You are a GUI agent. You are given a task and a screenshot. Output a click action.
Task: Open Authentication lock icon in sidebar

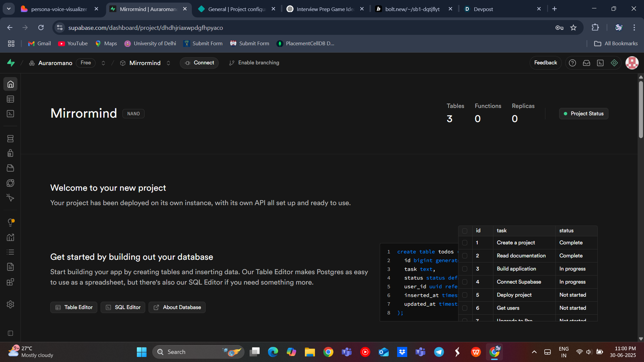coord(10,153)
